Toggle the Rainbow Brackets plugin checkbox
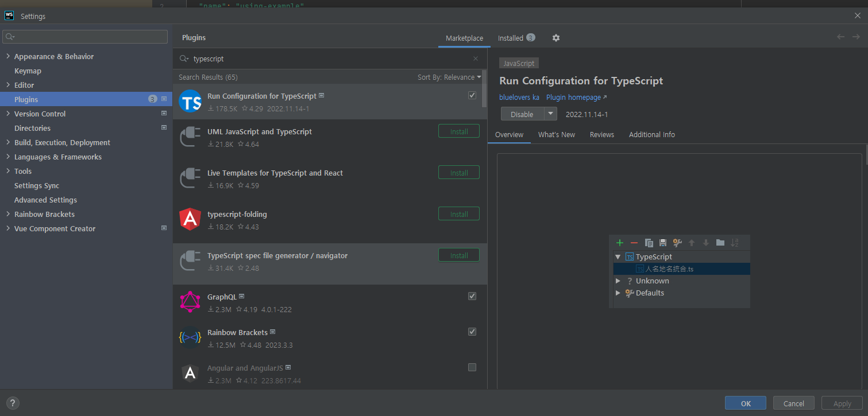868x416 pixels. pos(472,332)
